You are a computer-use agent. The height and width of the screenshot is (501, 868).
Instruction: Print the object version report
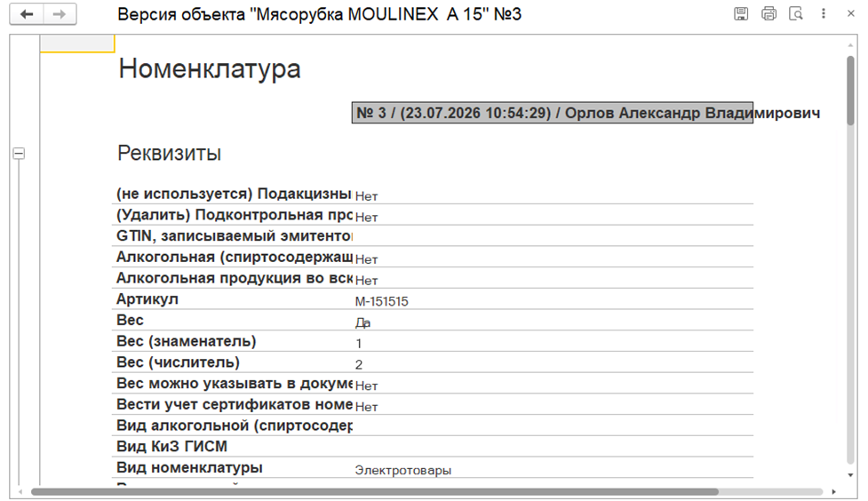pos(768,14)
